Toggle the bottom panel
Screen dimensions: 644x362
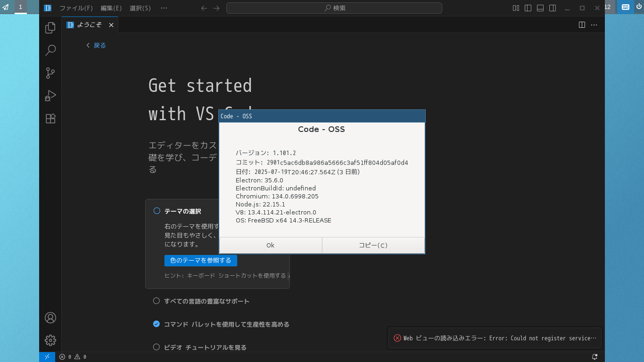point(541,8)
